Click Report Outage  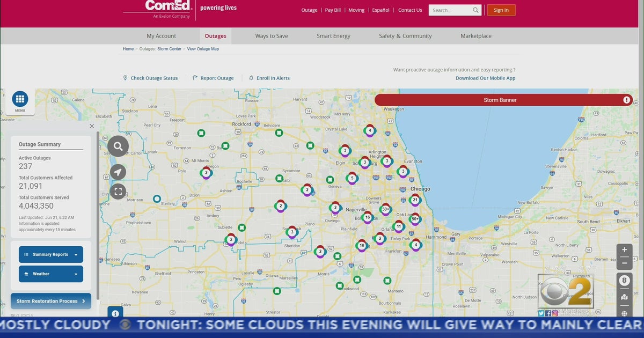click(213, 78)
